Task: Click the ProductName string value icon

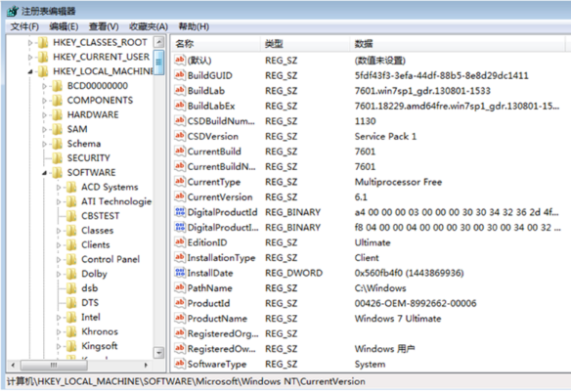Action: pos(180,318)
